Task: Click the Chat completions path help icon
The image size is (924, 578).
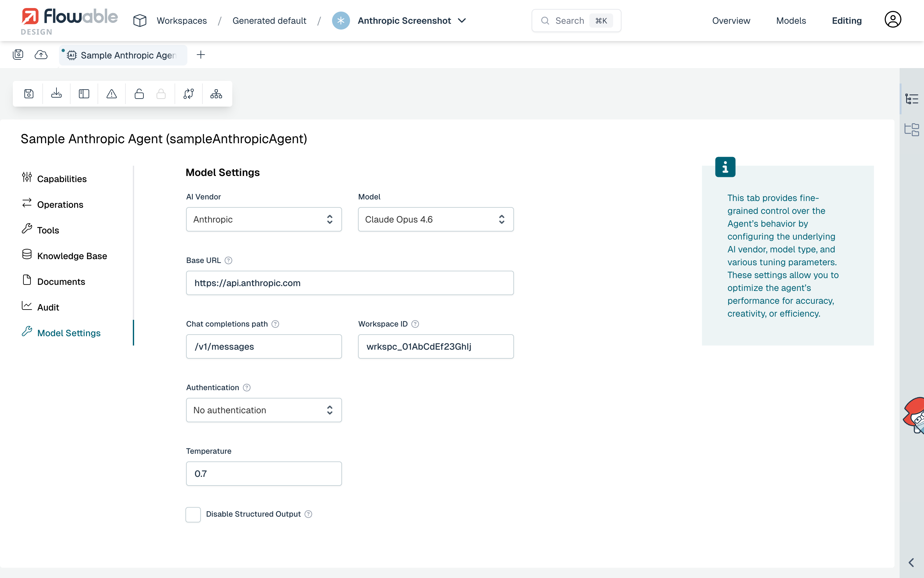Action: click(x=275, y=324)
